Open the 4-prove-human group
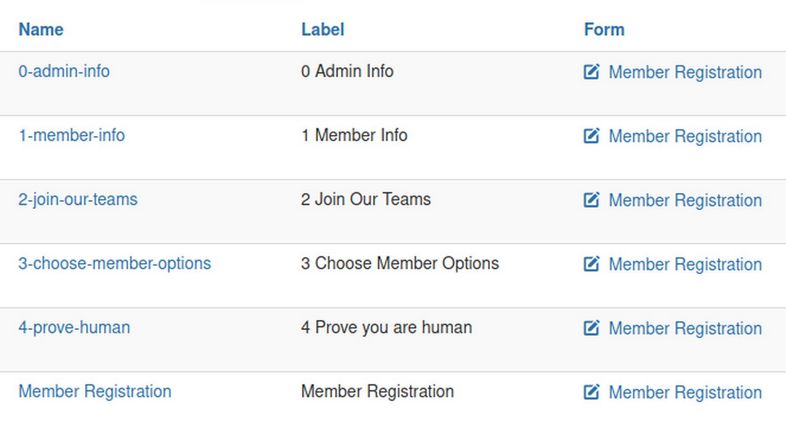This screenshot has width=786, height=427. [74, 327]
